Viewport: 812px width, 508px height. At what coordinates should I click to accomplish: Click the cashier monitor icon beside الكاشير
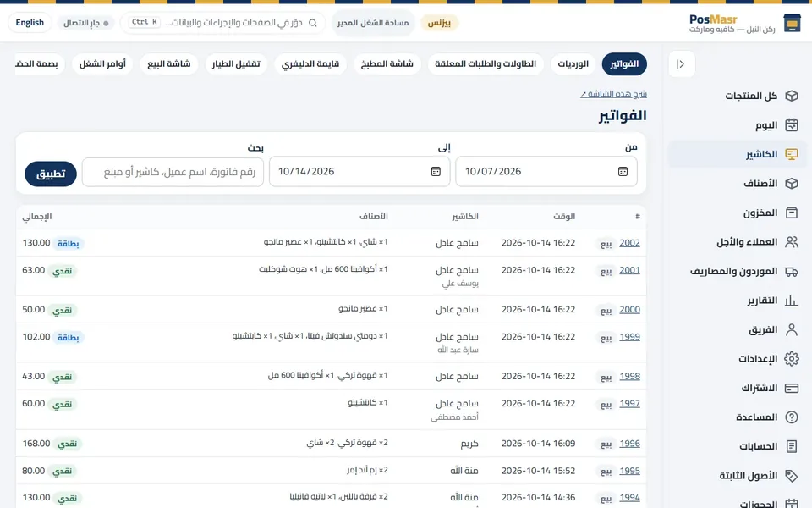tap(792, 154)
